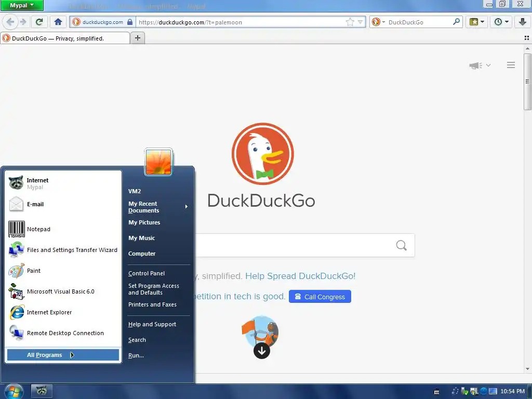
Task: Launch Internet Explorer from Start menu
Action: point(63,312)
